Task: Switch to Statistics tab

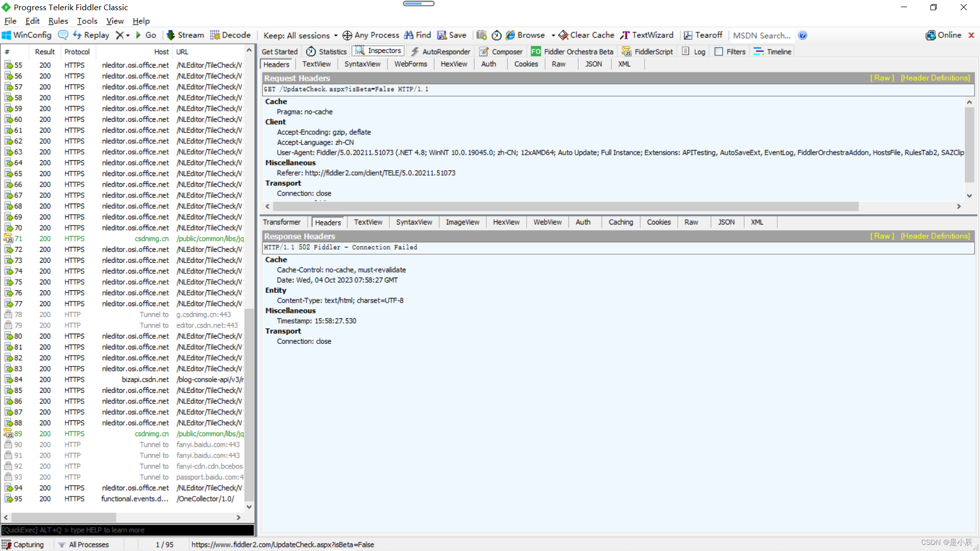Action: tap(327, 52)
